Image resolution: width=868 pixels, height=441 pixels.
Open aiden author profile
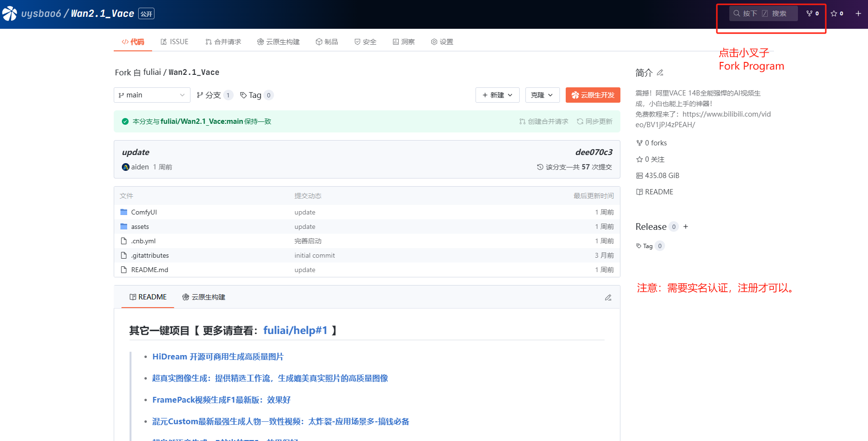(x=135, y=167)
